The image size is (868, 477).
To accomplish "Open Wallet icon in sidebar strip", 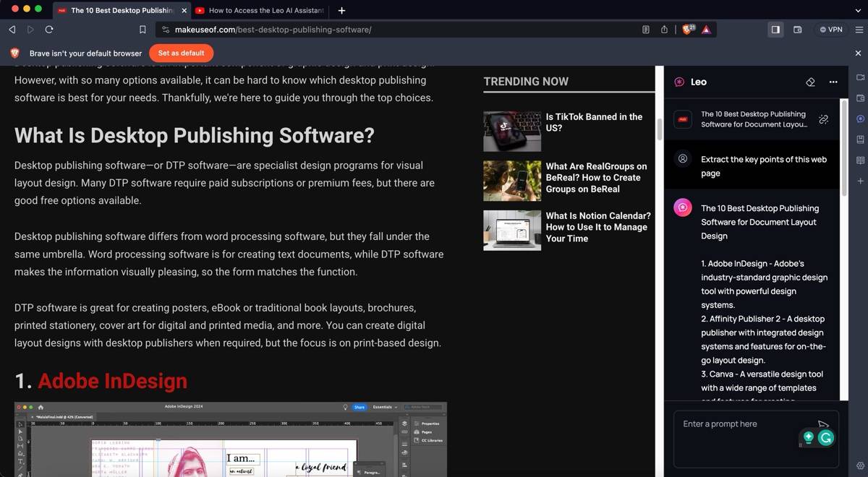I will [860, 98].
